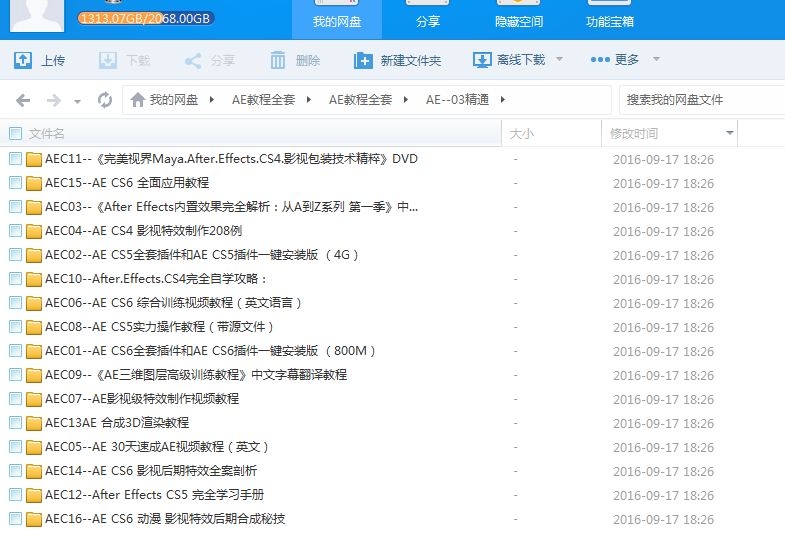Screen dimensions: 785x540
Task: Check the box for AEC11 Maya folder
Action: 15,159
